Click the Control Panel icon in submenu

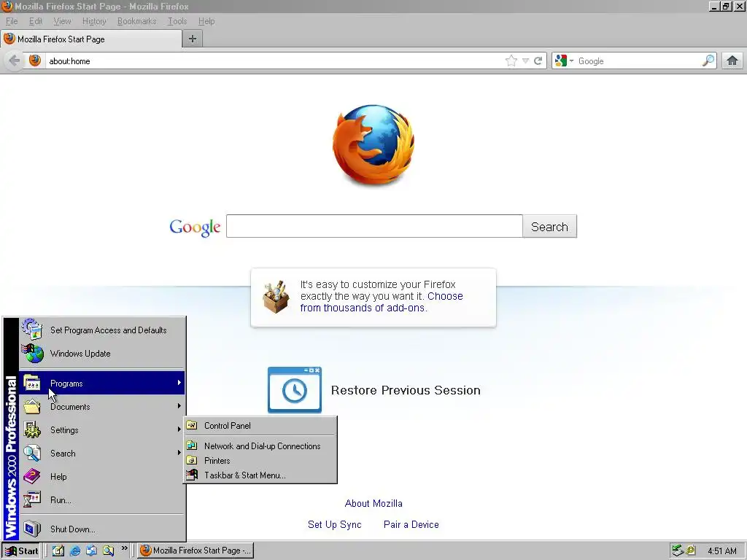pos(192,425)
